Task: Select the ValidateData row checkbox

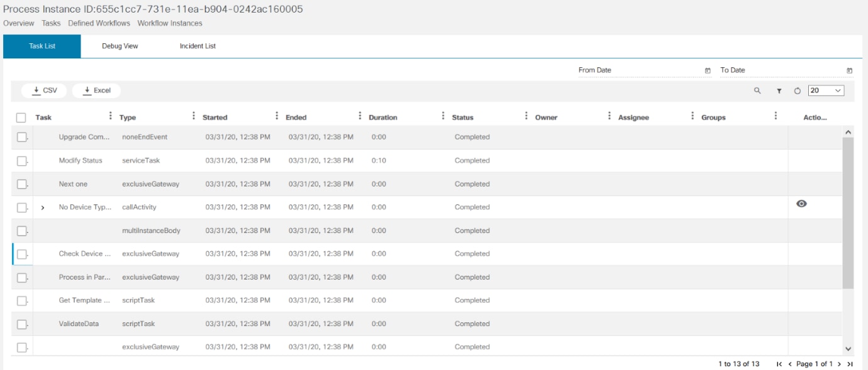Action: point(21,324)
